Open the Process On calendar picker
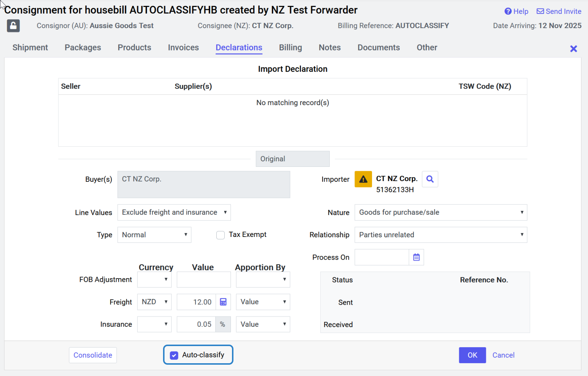This screenshot has height=376, width=588. [416, 257]
